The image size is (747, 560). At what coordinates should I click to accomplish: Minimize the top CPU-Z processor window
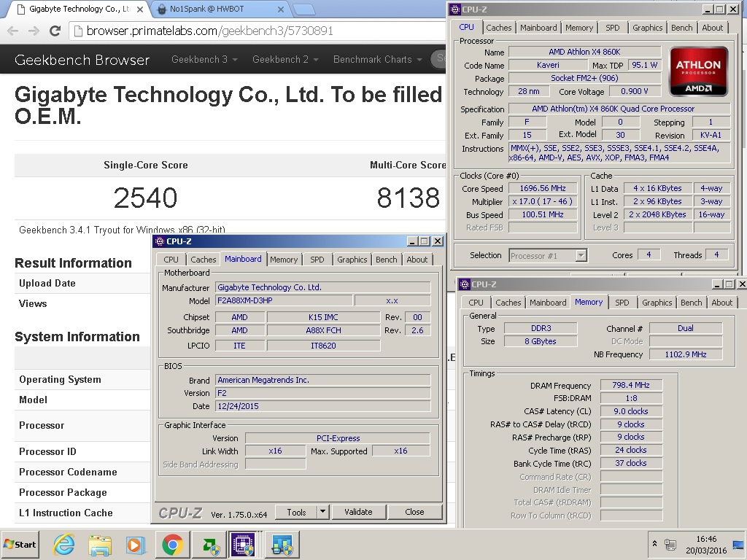[x=708, y=9]
